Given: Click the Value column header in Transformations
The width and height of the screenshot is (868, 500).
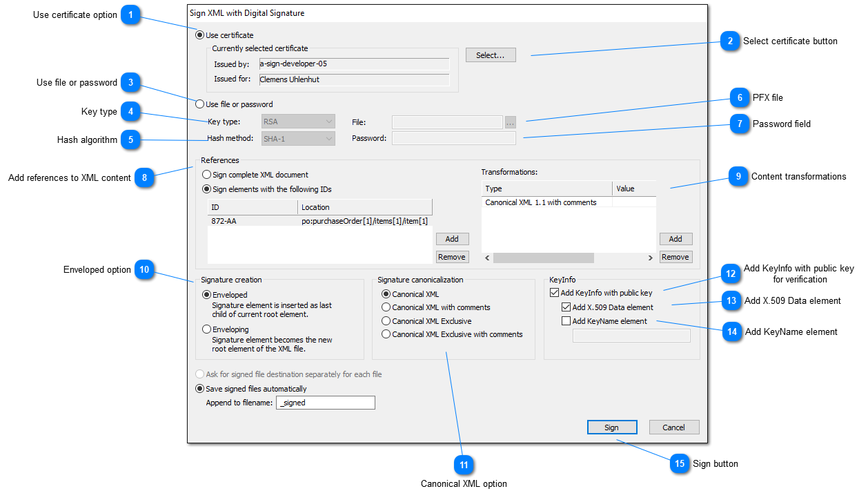Looking at the screenshot, I should 634,189.
